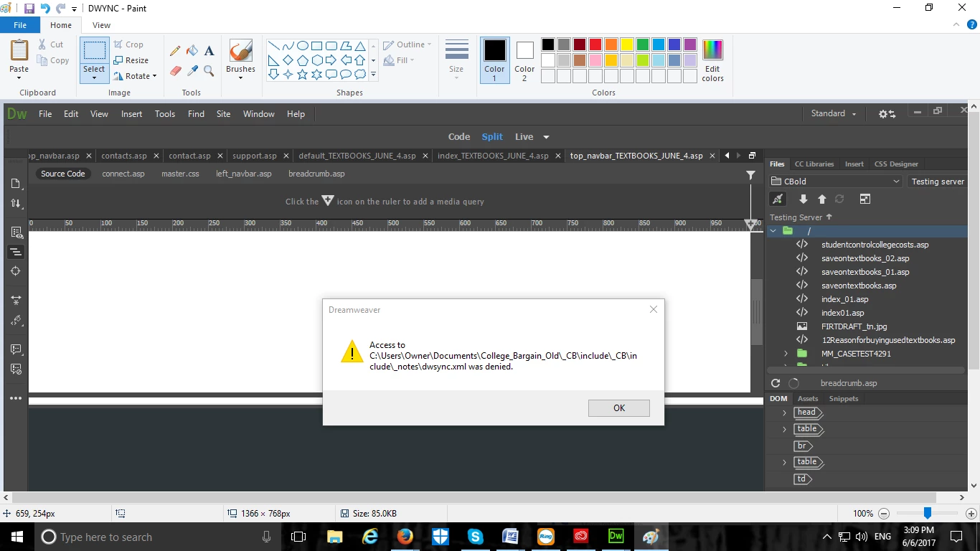Open Firefox from the Windows taskbar
The image size is (980, 551).
[405, 537]
